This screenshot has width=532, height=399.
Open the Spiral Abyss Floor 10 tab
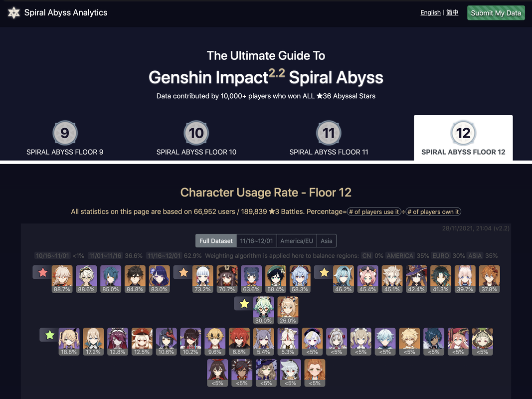[x=196, y=138]
